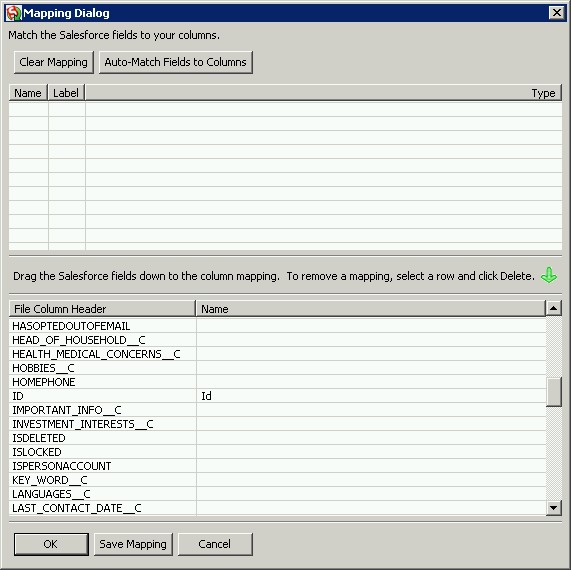Click the file column list scrollbar thumb

tap(554, 392)
